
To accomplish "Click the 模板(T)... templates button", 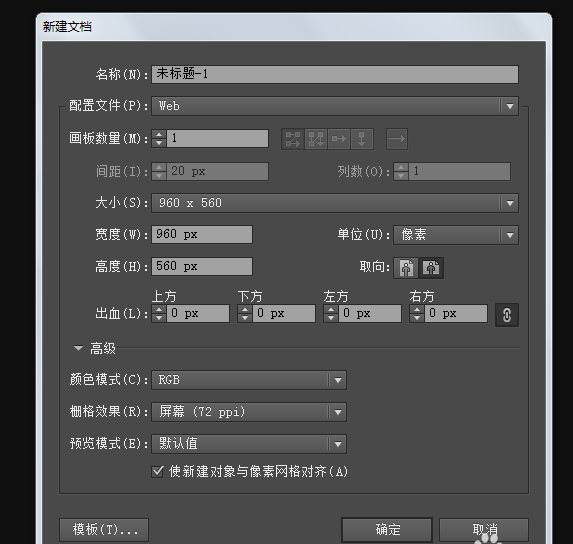I will [104, 529].
